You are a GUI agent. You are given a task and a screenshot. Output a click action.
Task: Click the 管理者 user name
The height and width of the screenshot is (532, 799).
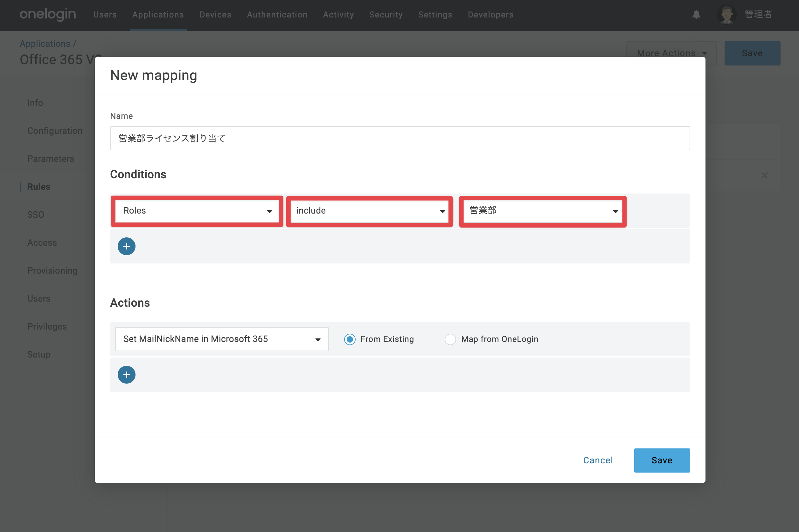(758, 15)
